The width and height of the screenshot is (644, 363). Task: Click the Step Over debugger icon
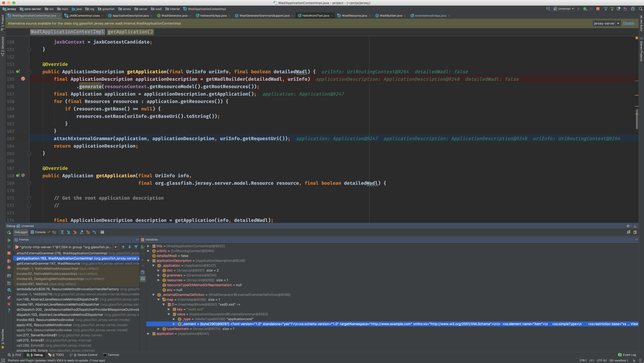pyautogui.click(x=62, y=232)
